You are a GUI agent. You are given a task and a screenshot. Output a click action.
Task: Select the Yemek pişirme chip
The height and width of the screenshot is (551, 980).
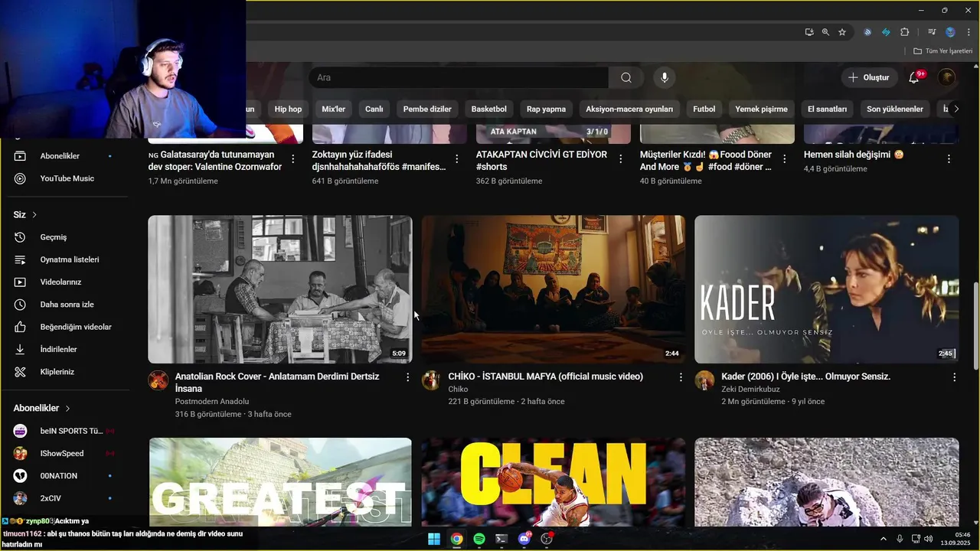[x=761, y=109]
